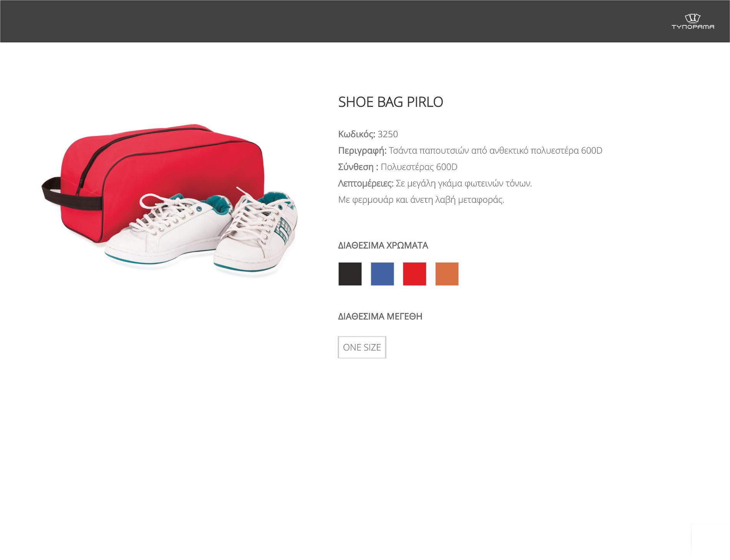The width and height of the screenshot is (730, 560).
Task: Click the Περιγραφή description line
Action: tap(470, 151)
